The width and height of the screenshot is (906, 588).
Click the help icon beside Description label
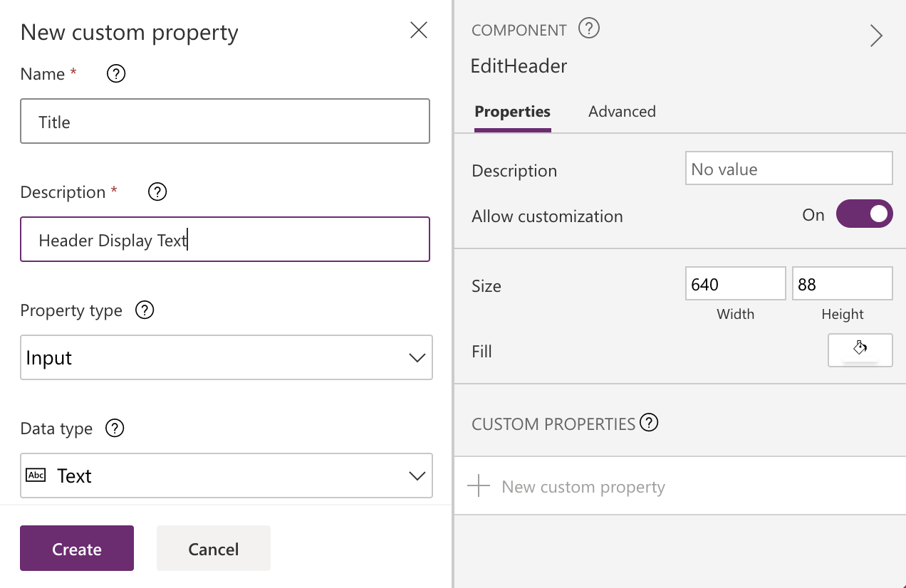pos(157,192)
